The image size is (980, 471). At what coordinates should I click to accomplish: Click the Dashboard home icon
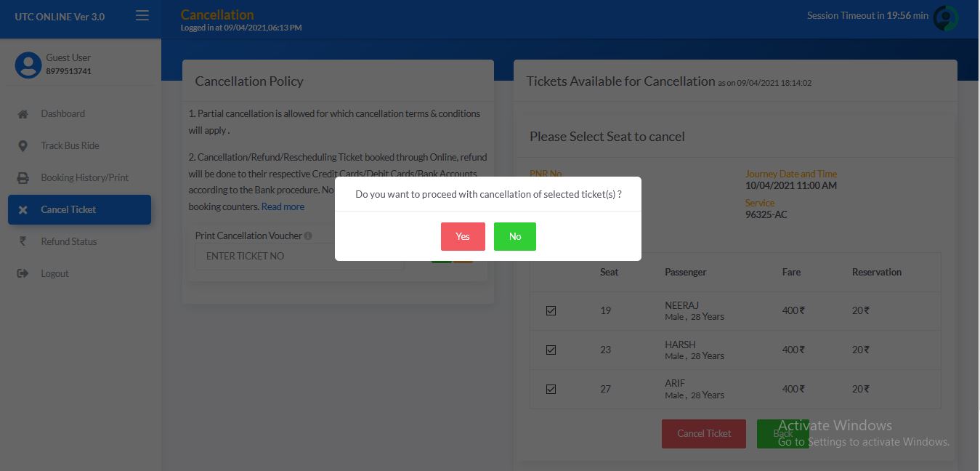23,114
